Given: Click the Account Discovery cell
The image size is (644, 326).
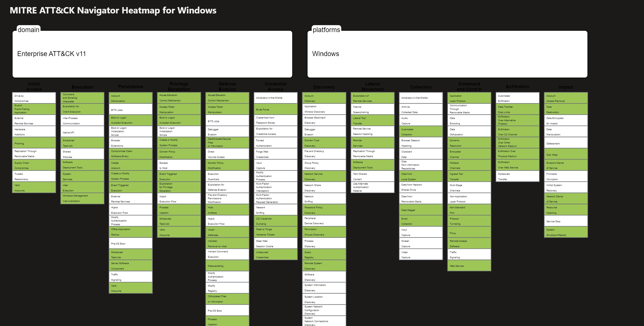Looking at the screenshot, I should point(324,98).
